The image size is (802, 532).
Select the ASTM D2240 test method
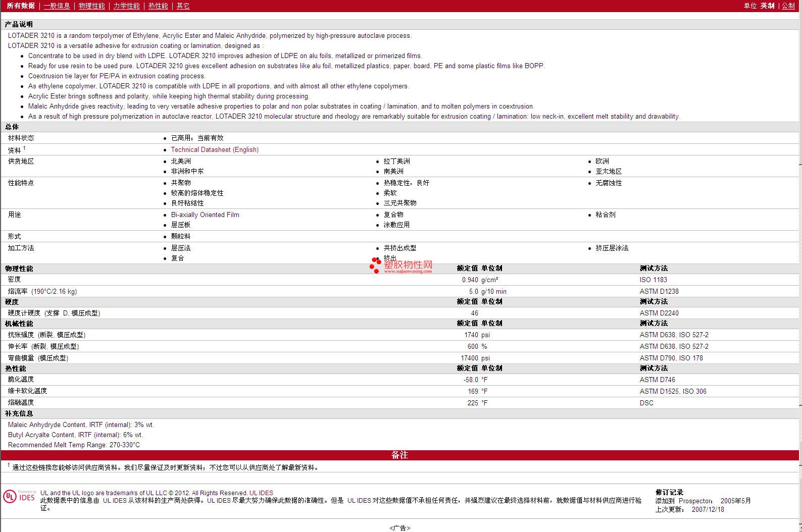click(659, 313)
